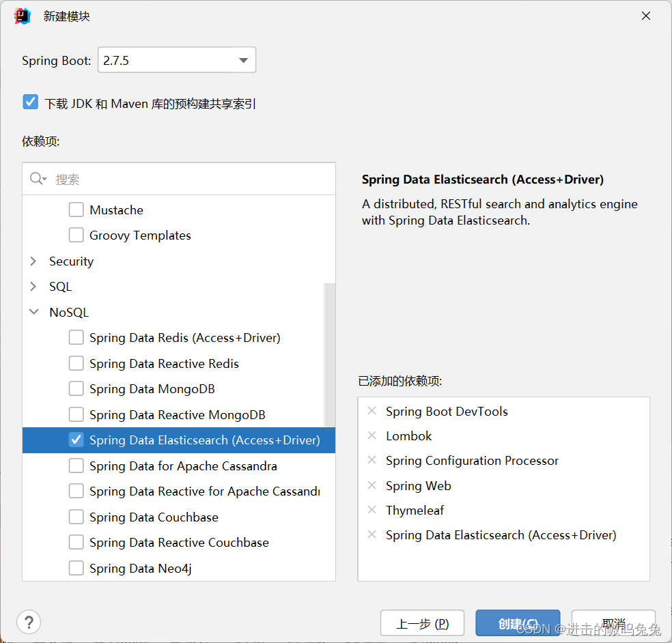Click the Mustache label in dependency tree
This screenshot has height=643, width=672.
[116, 210]
